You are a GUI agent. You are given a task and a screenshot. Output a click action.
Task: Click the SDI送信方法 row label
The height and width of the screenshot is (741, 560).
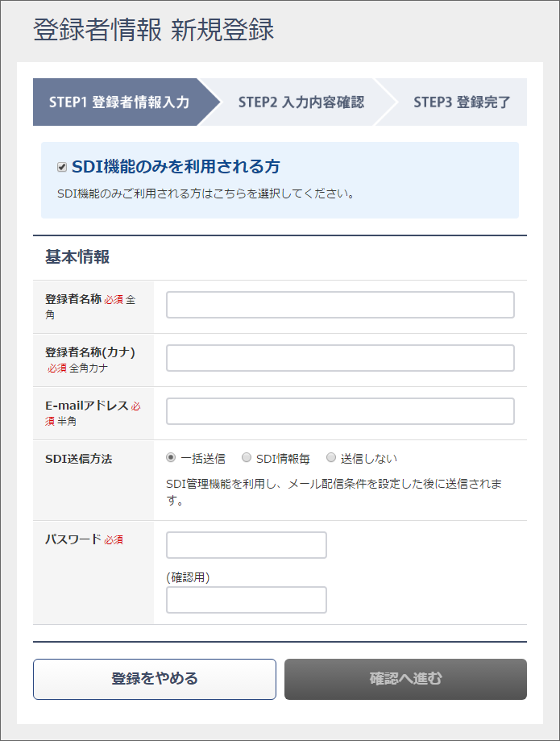coord(78,459)
